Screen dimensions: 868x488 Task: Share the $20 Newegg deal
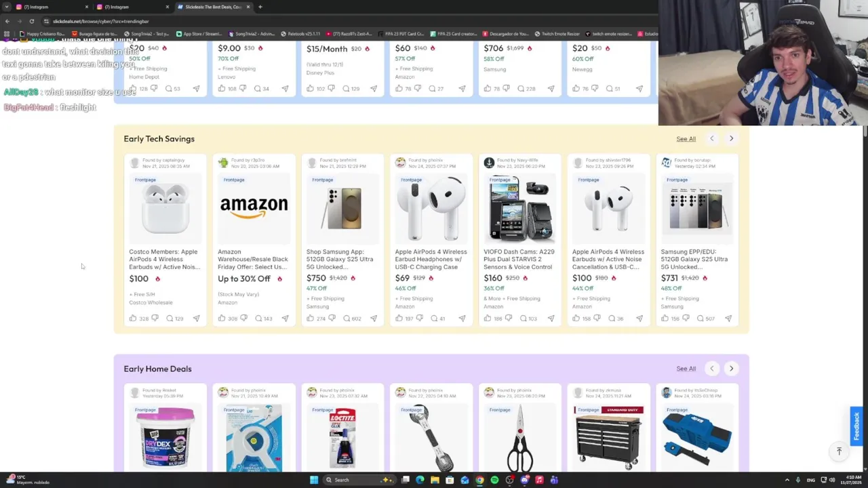click(x=639, y=88)
